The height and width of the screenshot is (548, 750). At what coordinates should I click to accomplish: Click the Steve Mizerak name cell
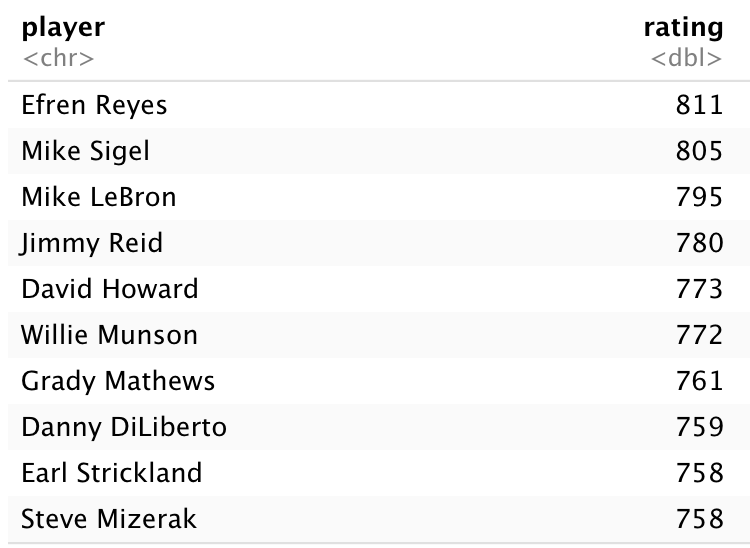[109, 519]
